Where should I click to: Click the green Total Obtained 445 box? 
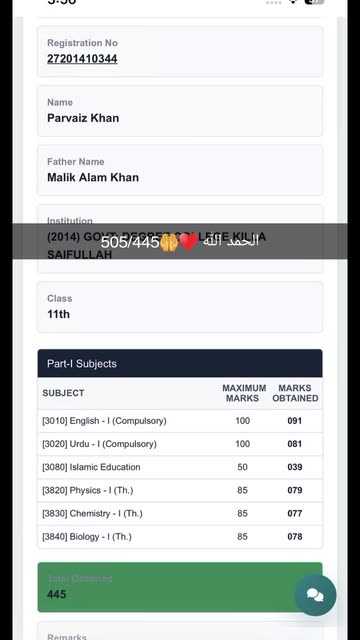tap(180, 587)
